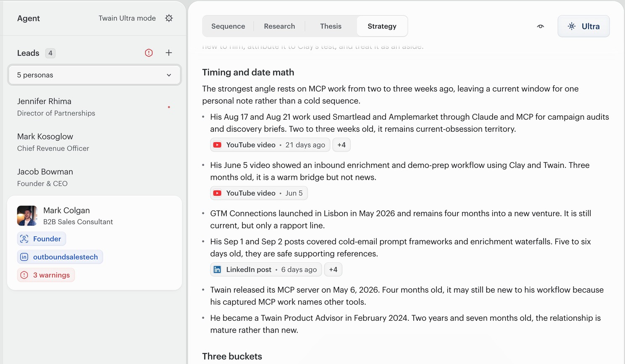Click the sparkle icon in Ultra button
The image size is (625, 364).
tap(572, 26)
